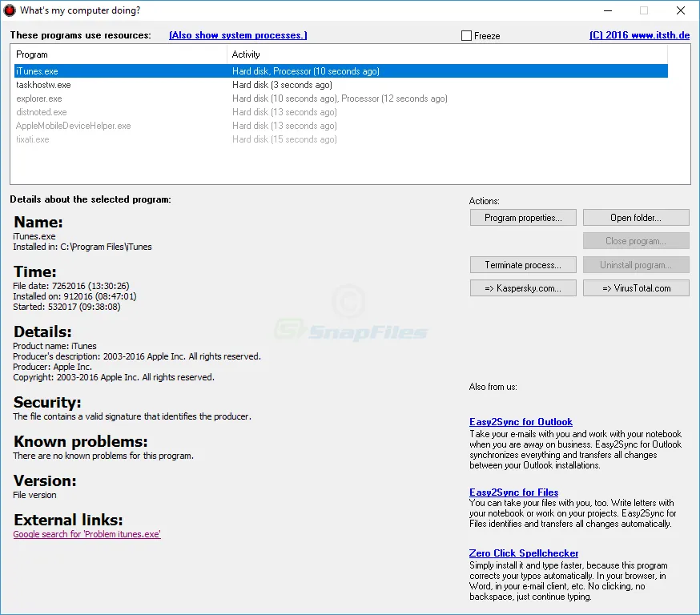Click the Terminate process button
The width and height of the screenshot is (700, 615).
pyautogui.click(x=523, y=265)
